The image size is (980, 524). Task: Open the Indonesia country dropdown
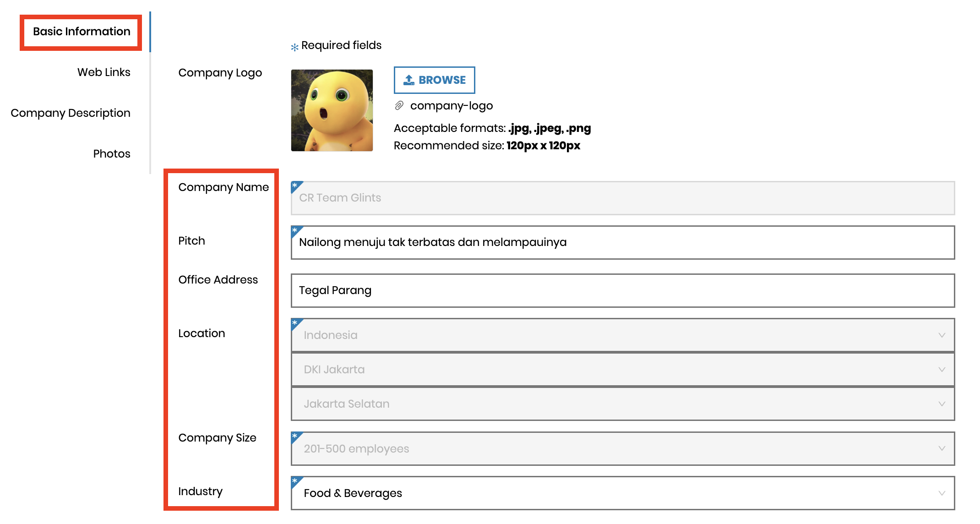[x=942, y=335]
